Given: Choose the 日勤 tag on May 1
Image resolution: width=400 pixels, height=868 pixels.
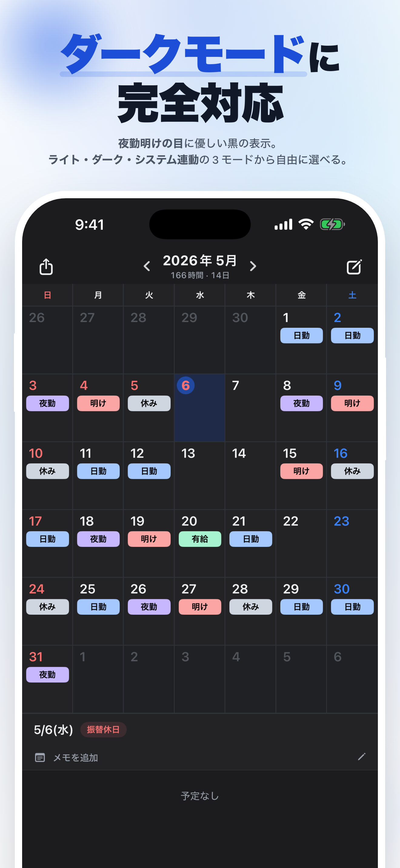Looking at the screenshot, I should point(302,335).
